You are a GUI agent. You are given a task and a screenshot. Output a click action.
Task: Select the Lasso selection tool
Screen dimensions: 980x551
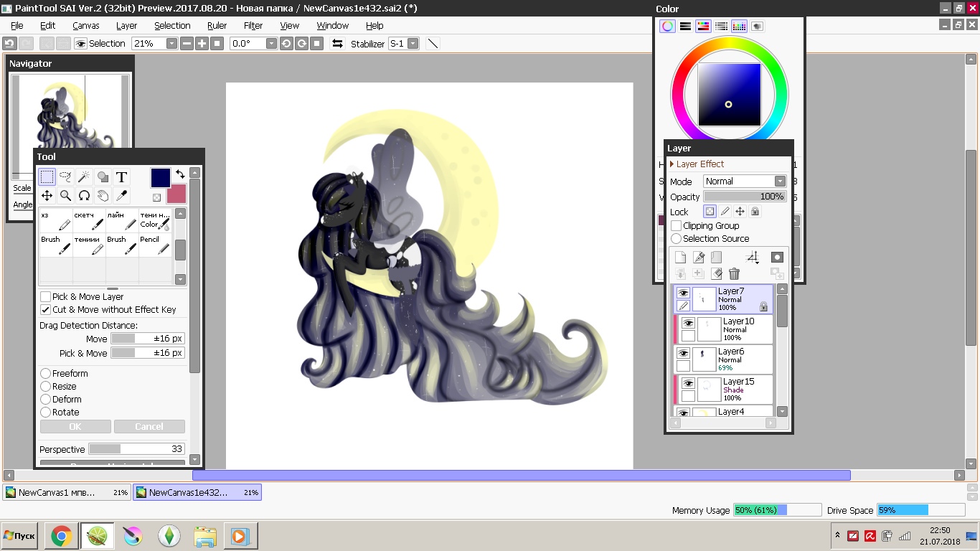[65, 177]
